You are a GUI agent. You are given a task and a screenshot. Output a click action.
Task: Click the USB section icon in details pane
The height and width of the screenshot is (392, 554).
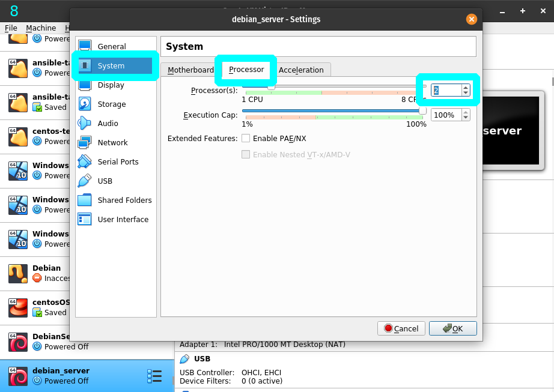pyautogui.click(x=184, y=359)
